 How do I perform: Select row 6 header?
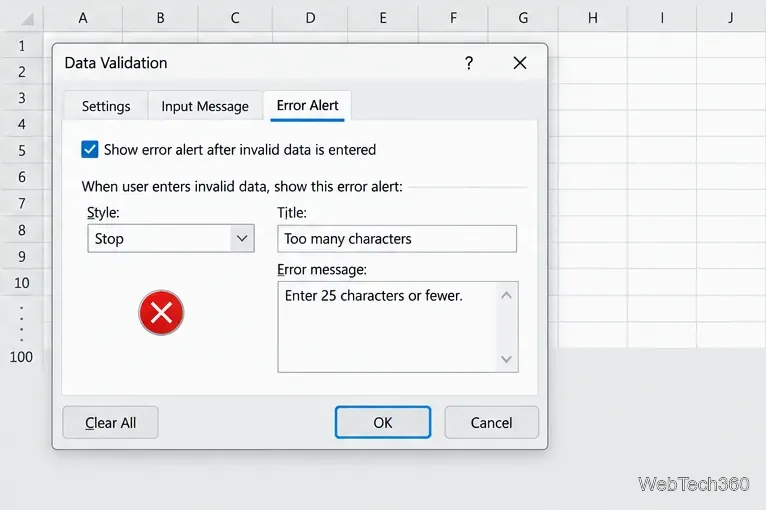[22, 177]
